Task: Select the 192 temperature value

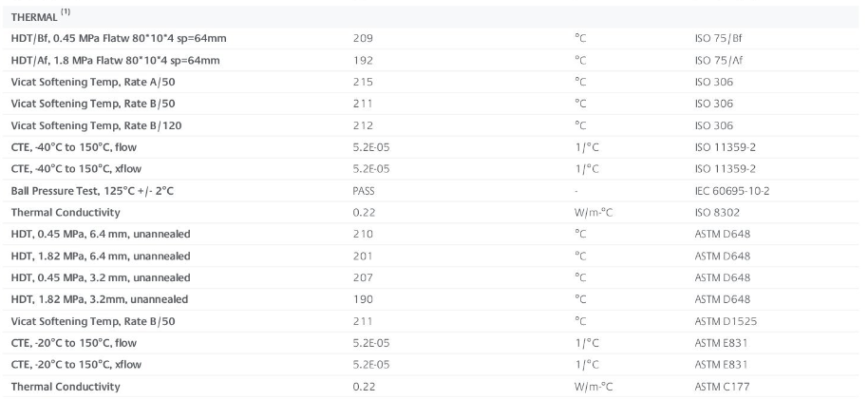Action: click(362, 60)
